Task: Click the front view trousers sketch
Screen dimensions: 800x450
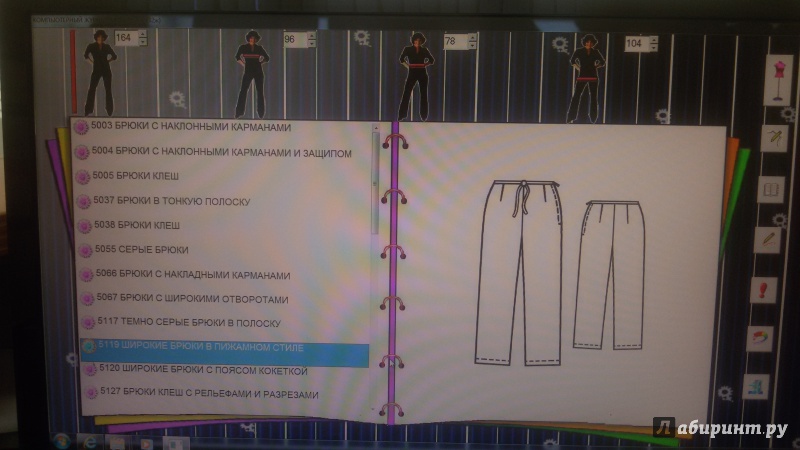Action: pos(517,272)
